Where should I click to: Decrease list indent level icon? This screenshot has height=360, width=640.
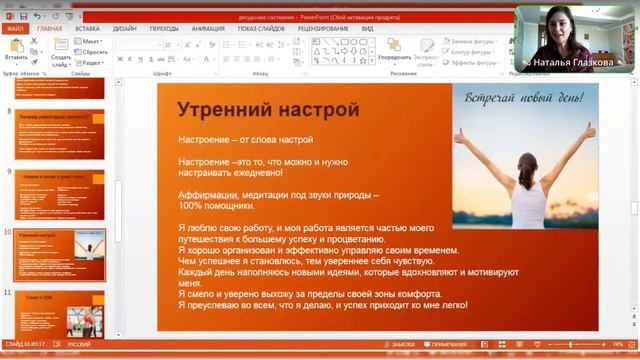[x=259, y=45]
